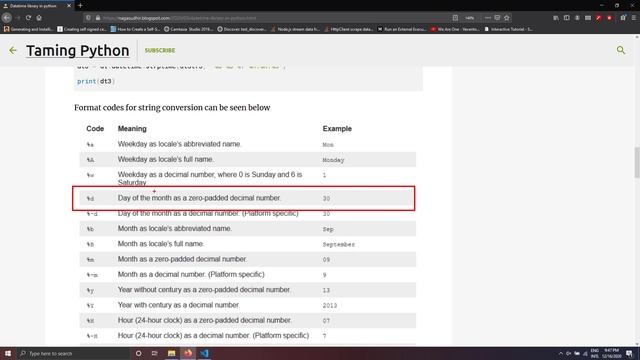
Task: Click the 'Code' column header
Action: click(95, 129)
